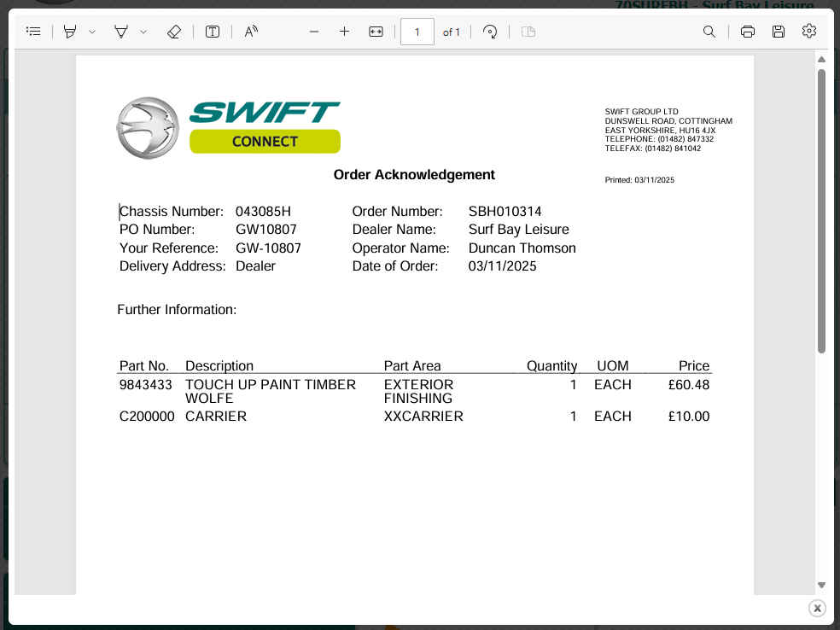Zoom out with the minus button

pyautogui.click(x=314, y=32)
